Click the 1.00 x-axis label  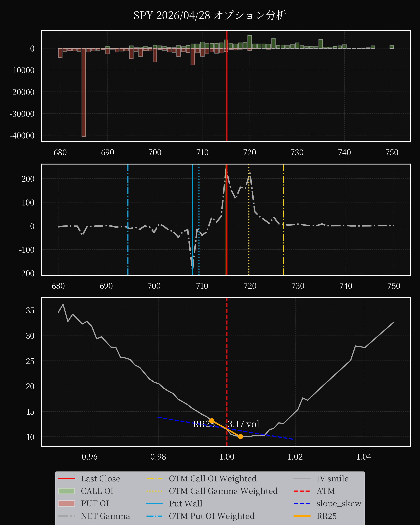[227, 457]
